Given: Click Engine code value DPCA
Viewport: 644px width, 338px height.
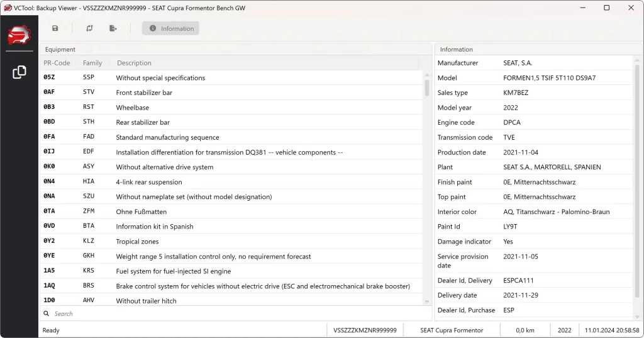Looking at the screenshot, I should [512, 122].
